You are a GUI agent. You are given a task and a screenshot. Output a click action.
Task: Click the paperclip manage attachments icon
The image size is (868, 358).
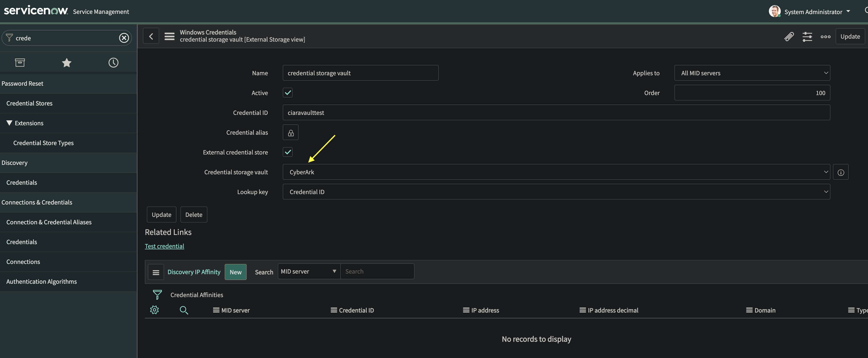click(x=789, y=36)
